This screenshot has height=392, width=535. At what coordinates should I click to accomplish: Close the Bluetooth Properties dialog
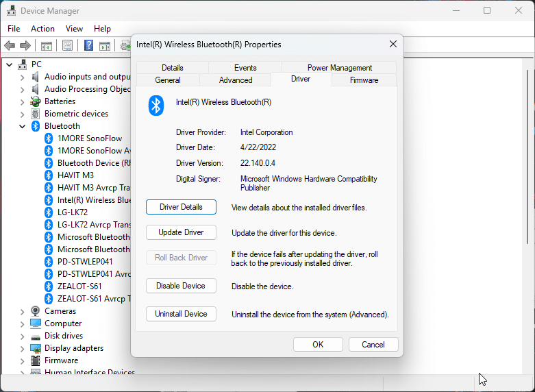tap(393, 44)
